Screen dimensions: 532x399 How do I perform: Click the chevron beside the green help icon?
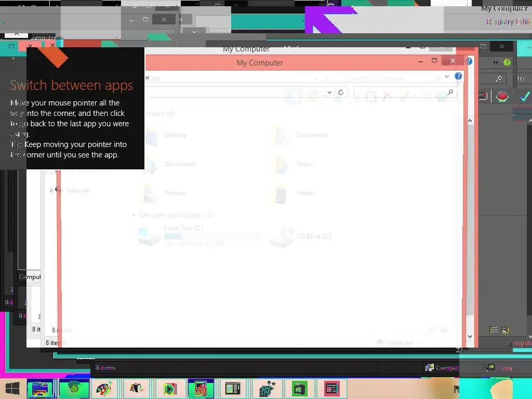[495, 62]
